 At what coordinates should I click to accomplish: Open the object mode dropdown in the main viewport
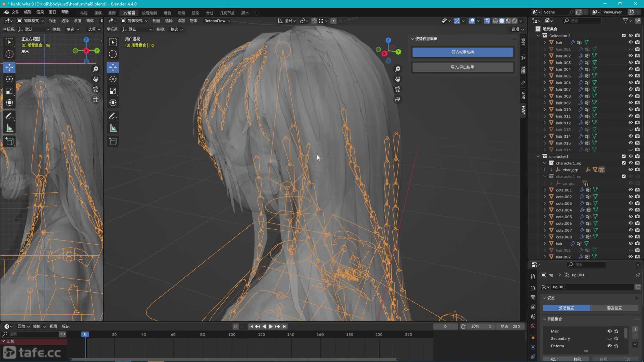click(x=134, y=21)
